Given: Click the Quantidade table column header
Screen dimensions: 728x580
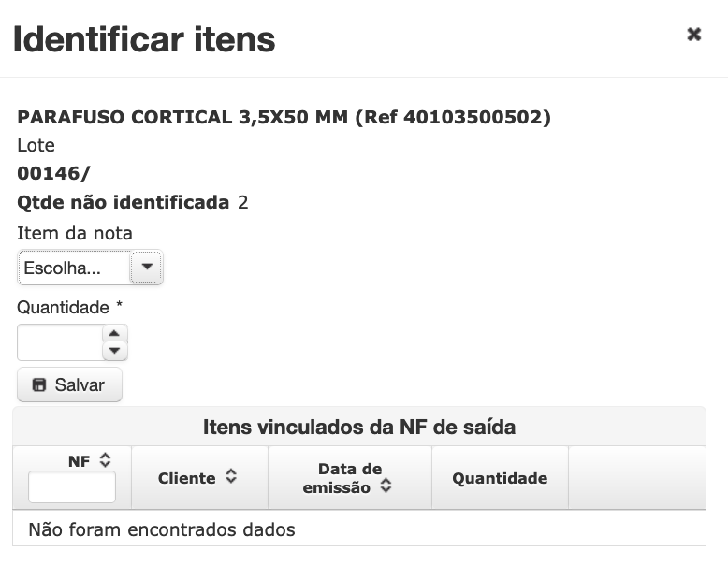Looking at the screenshot, I should click(500, 478).
